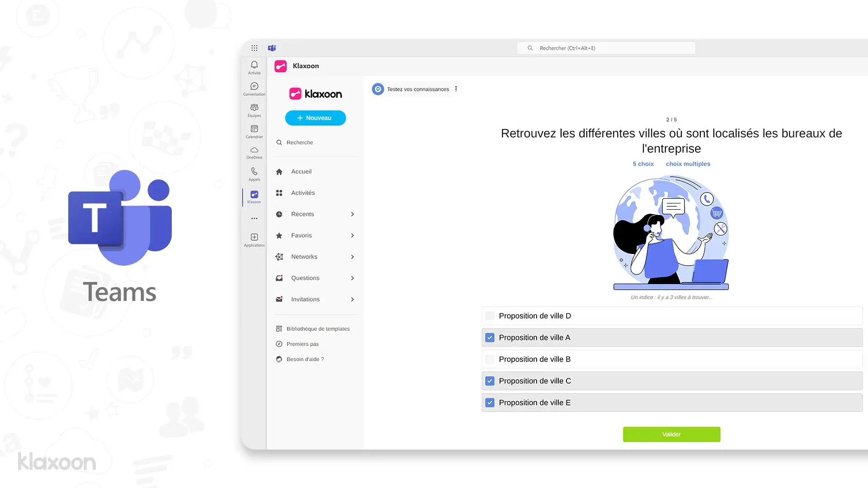Open the Calendrier calendar icon

pyautogui.click(x=254, y=131)
